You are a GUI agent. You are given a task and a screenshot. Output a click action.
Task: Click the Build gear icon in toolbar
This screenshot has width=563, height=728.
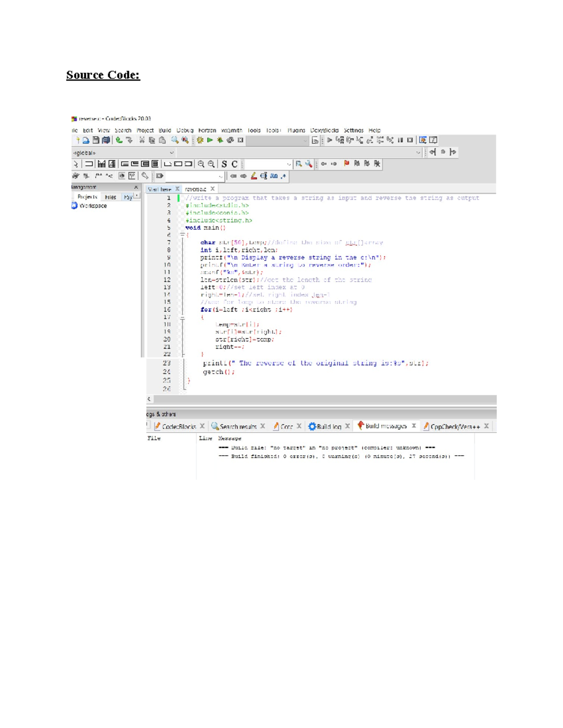200,140
